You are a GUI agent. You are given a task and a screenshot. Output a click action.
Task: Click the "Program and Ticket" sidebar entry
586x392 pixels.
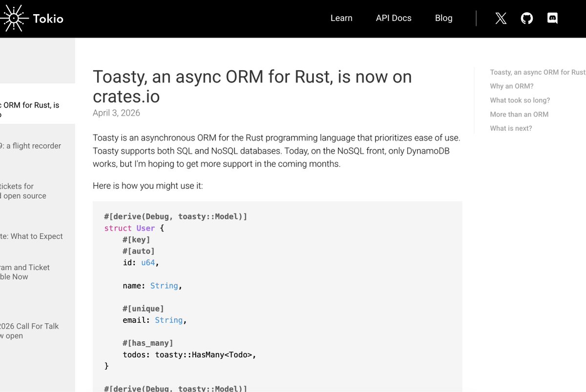pos(24,272)
